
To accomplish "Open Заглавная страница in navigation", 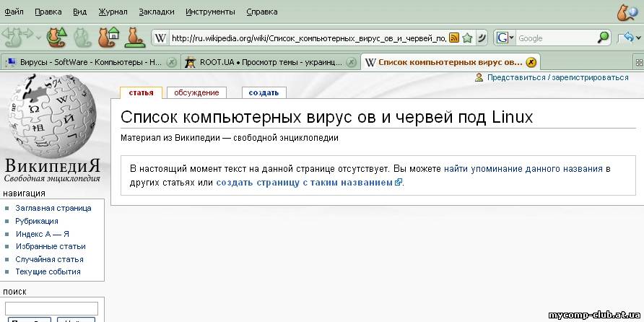I will coord(53,208).
